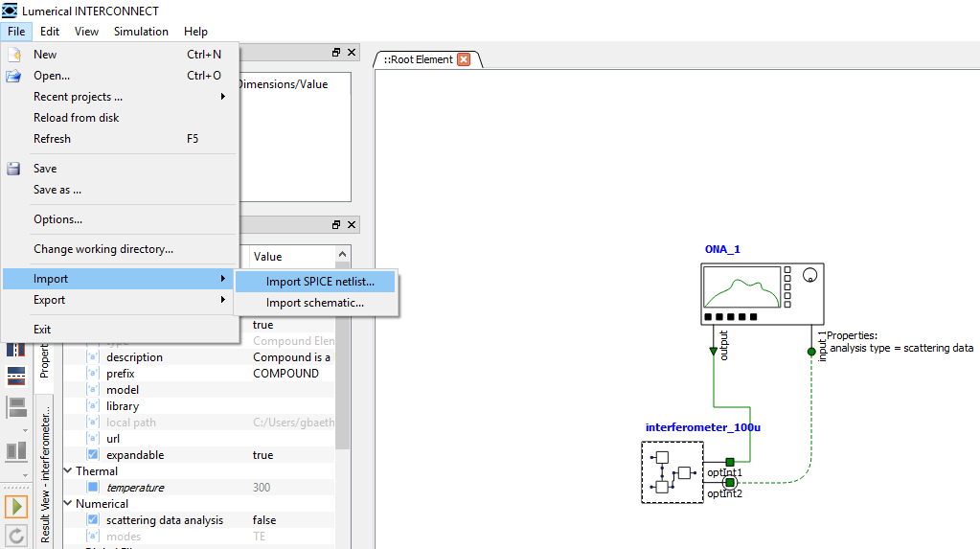Select Exit from File menu
This screenshot has height=549, width=980.
pyautogui.click(x=120, y=330)
